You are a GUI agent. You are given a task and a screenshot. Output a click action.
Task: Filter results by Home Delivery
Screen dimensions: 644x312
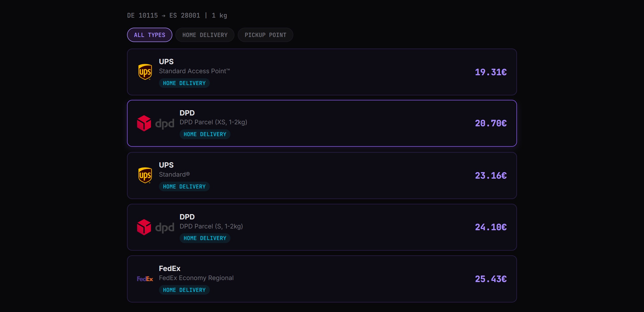point(205,35)
